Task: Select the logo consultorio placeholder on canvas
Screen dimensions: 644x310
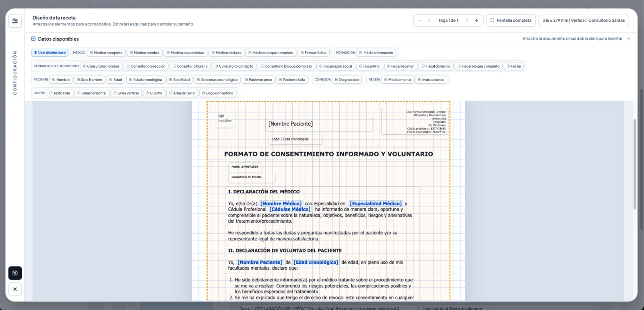Action: (x=225, y=118)
